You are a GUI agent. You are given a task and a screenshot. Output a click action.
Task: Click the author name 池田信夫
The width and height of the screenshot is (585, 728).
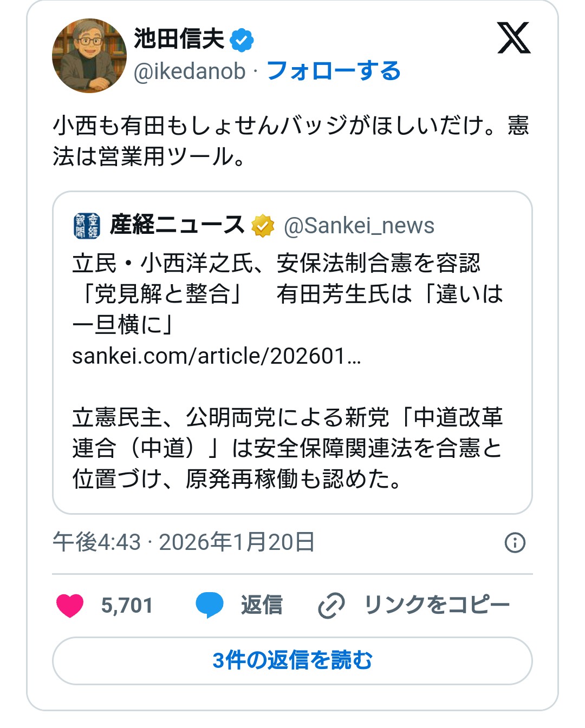coord(179,39)
